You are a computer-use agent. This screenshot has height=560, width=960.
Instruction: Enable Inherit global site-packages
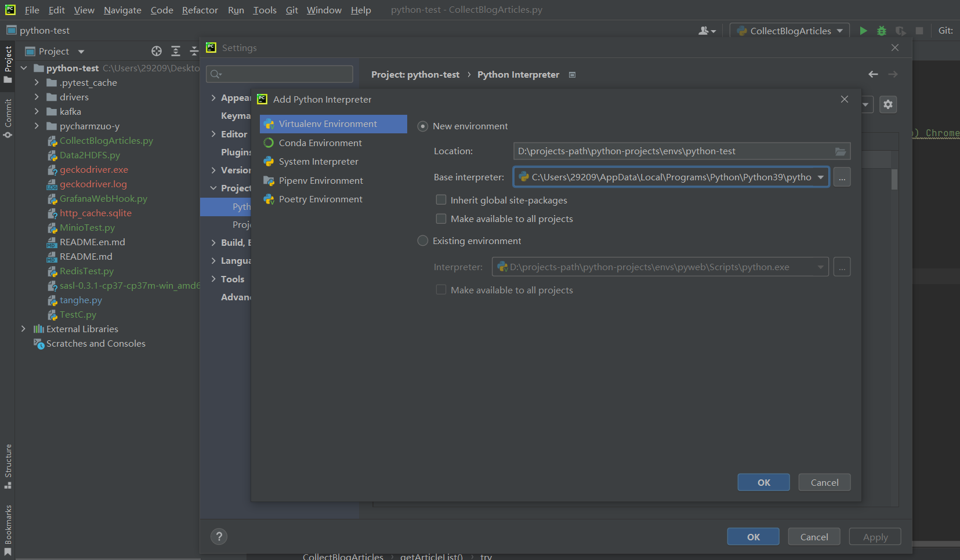[x=441, y=200]
